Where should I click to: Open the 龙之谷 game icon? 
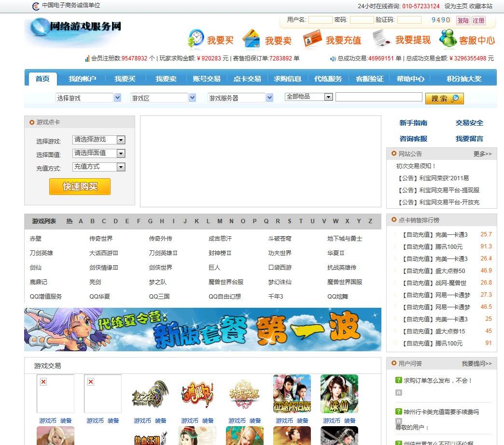tap(150, 394)
